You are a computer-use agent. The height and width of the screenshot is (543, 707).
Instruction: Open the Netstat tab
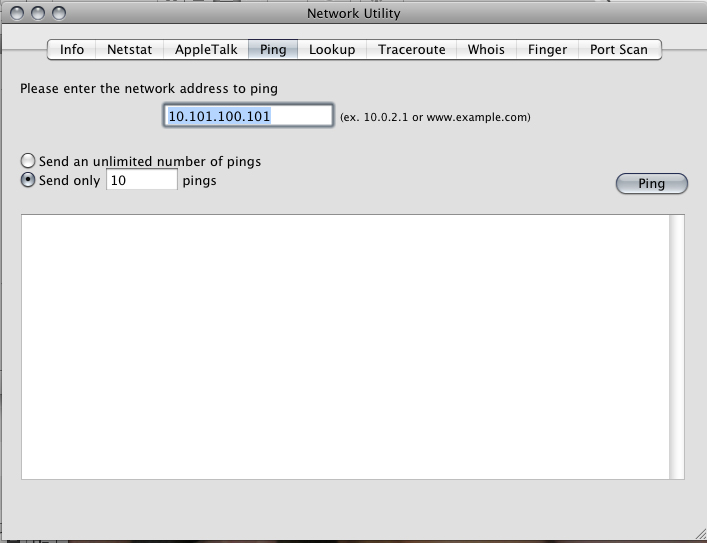(x=129, y=49)
